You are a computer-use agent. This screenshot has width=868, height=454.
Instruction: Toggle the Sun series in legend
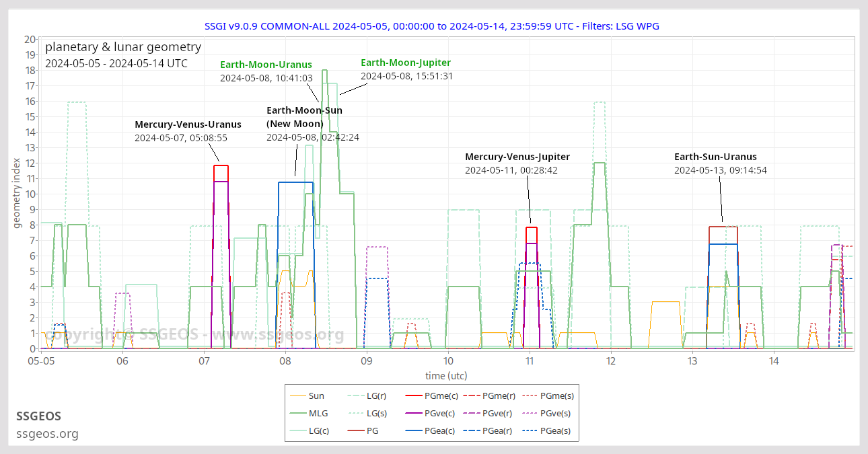pos(316,396)
